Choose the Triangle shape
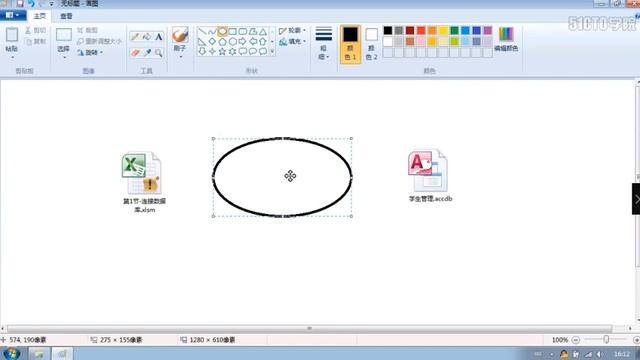 coord(263,31)
